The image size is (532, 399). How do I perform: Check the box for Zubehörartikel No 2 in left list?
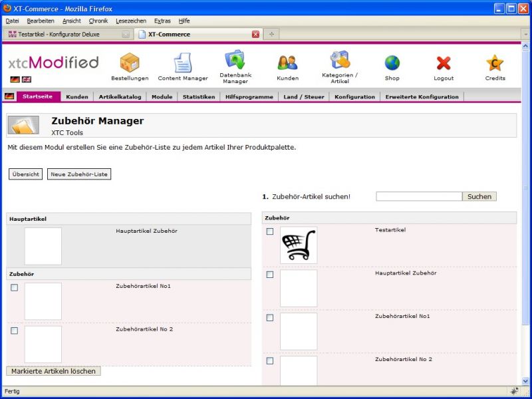14,331
